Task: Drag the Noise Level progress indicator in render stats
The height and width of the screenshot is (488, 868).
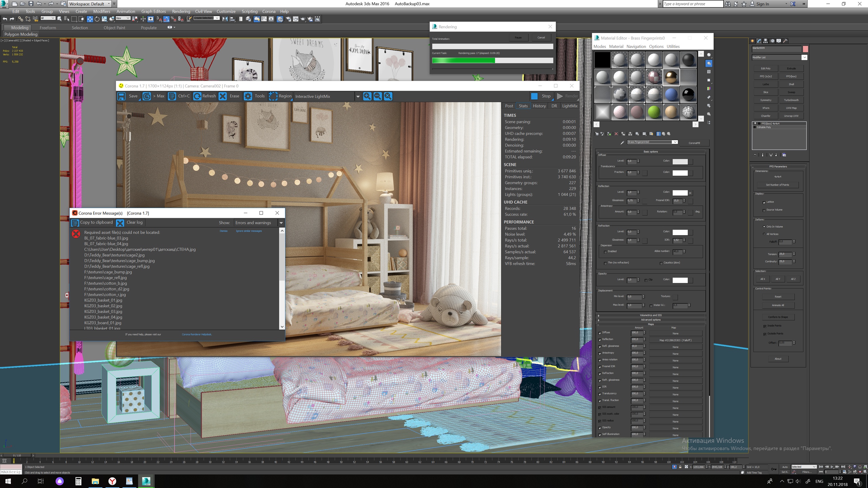Action: click(x=539, y=234)
